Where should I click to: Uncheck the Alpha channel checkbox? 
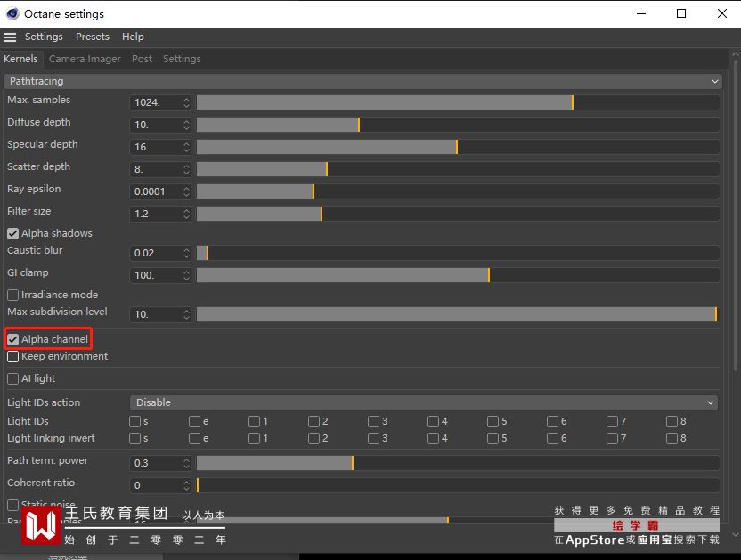[x=12, y=339]
